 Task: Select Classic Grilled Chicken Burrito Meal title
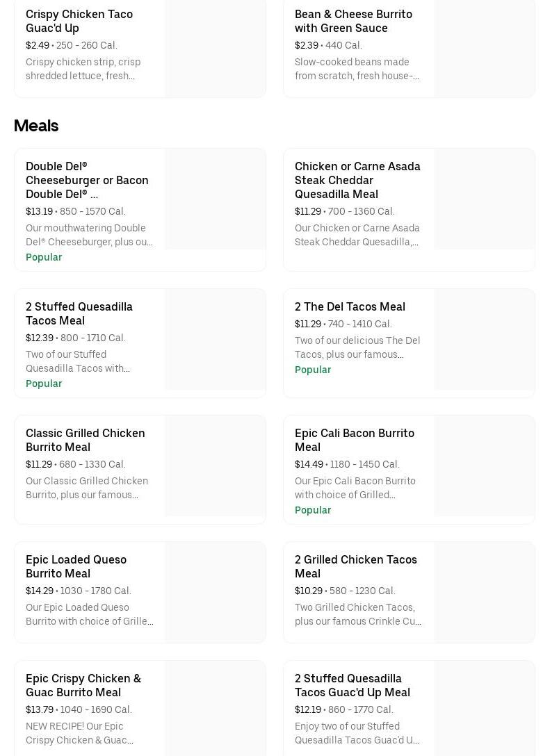[x=86, y=440]
